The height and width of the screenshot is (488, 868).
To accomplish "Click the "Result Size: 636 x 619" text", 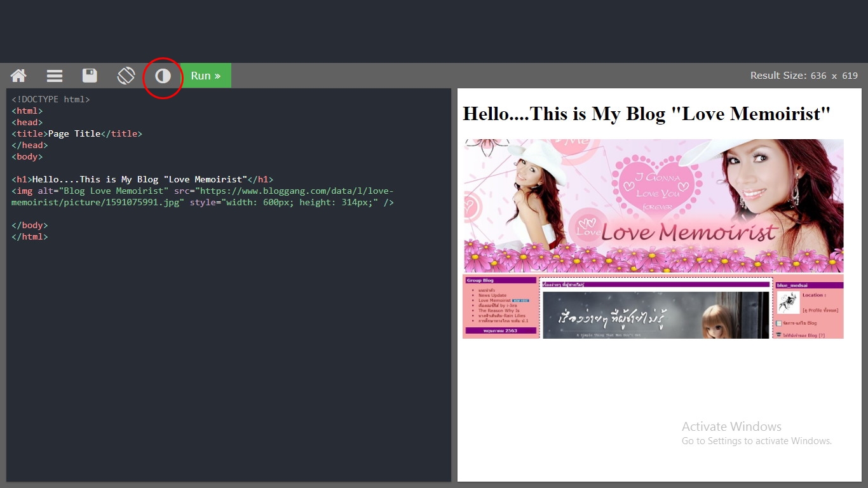I will [x=804, y=76].
